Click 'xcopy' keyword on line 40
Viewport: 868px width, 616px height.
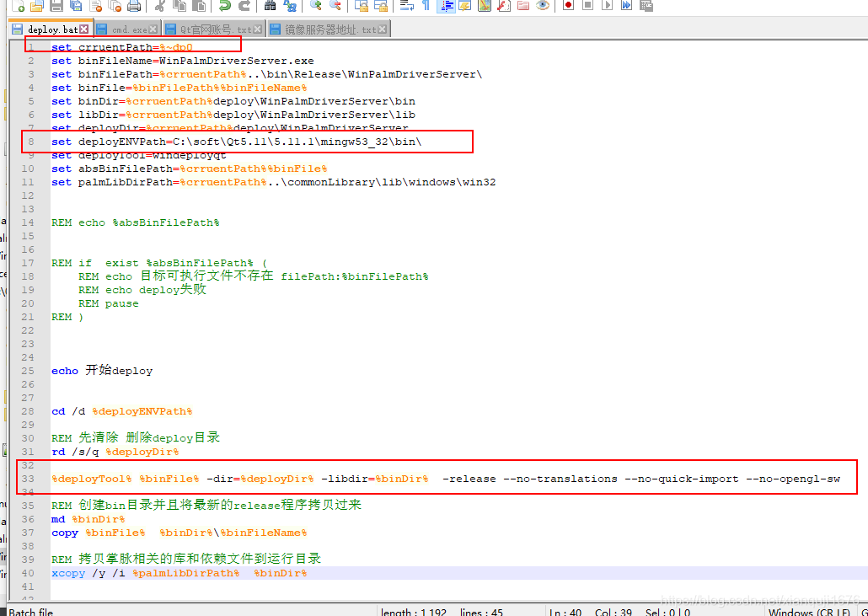[x=68, y=573]
